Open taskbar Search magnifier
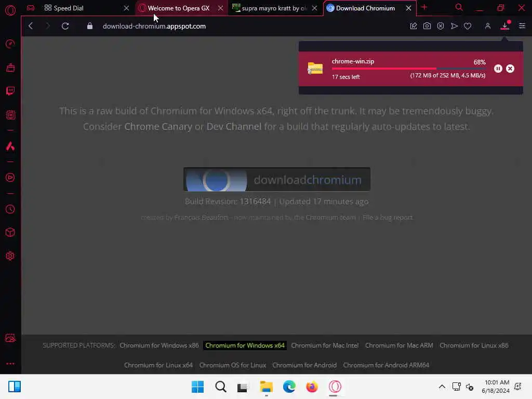The width and height of the screenshot is (532, 399). 220,387
